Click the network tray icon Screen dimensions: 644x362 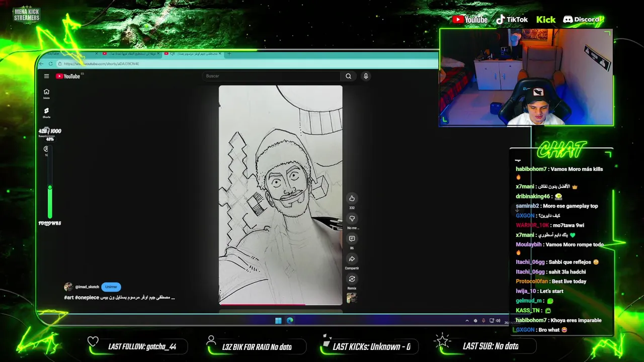point(492,321)
